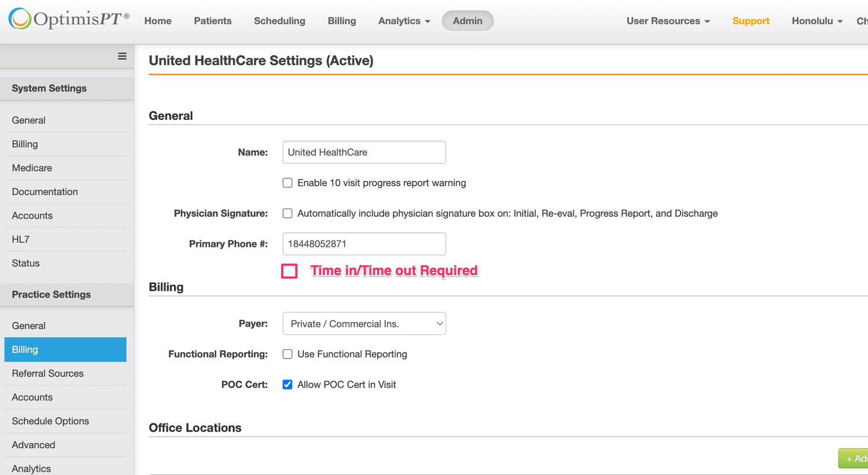Select the Admin tab
This screenshot has width=868, height=475.
468,21
